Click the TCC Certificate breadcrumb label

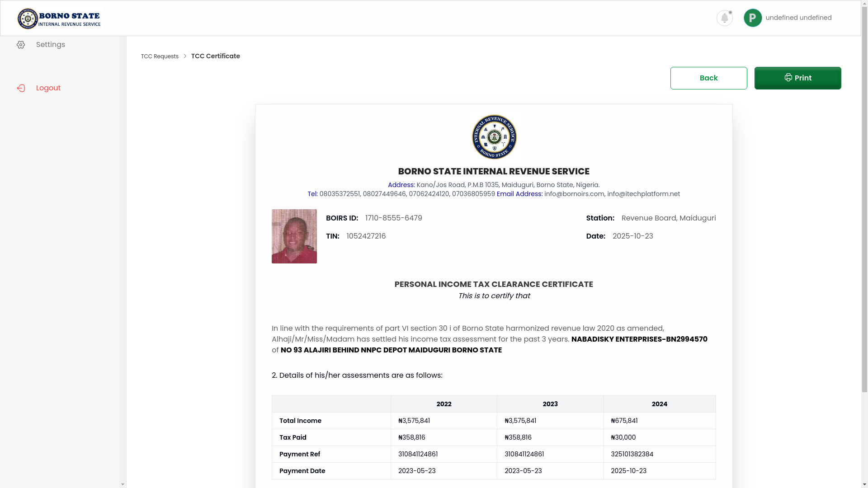(215, 56)
